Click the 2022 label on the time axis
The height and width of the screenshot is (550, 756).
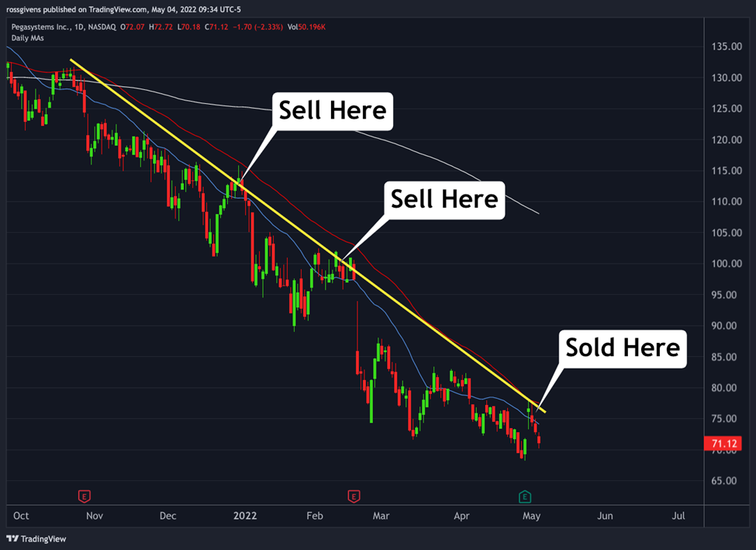(245, 516)
